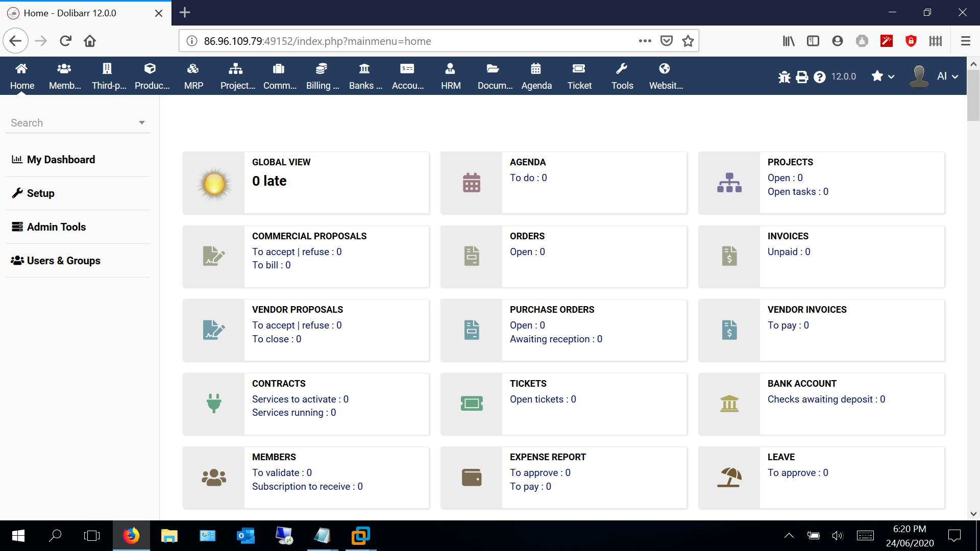Open File Explorer from taskbar
Image resolution: width=980 pixels, height=551 pixels.
click(169, 535)
